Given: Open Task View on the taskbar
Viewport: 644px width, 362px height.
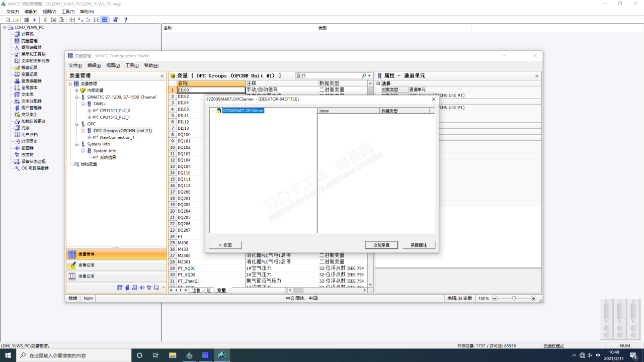Looking at the screenshot, I should (156, 355).
